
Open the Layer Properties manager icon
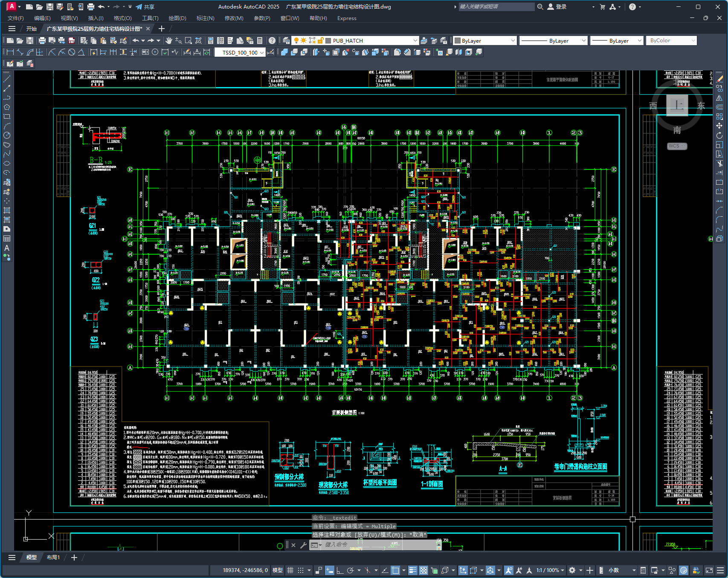pos(286,41)
